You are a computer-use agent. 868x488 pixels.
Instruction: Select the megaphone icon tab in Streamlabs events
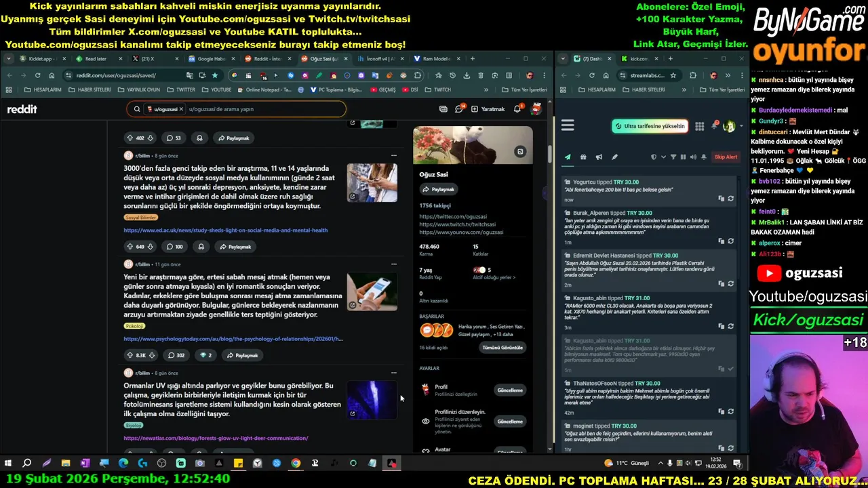click(599, 157)
